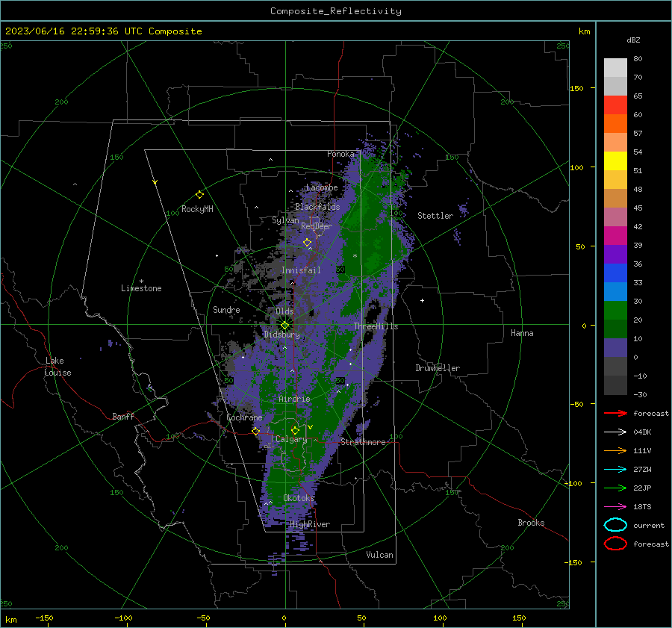The height and width of the screenshot is (628, 672).
Task: Click the Stettler city label
Action: [x=435, y=216]
